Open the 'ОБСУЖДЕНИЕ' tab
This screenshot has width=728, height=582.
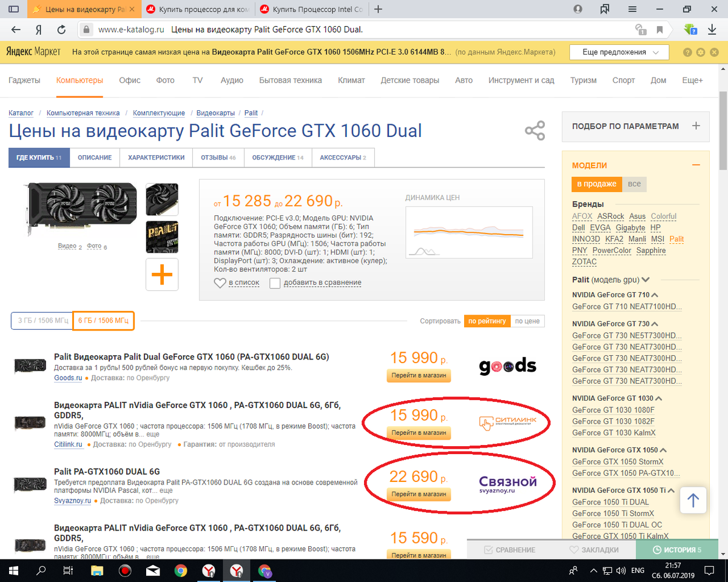(278, 158)
